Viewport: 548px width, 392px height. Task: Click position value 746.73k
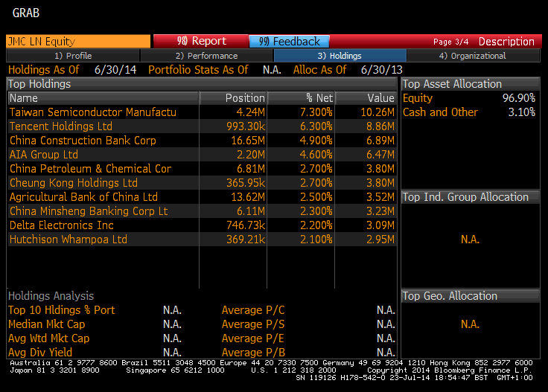pyautogui.click(x=246, y=225)
